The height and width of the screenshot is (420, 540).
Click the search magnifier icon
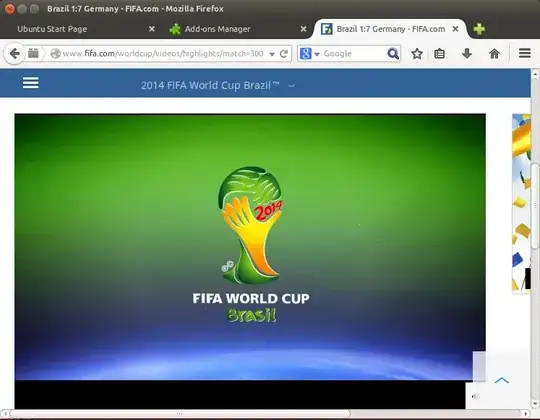393,54
